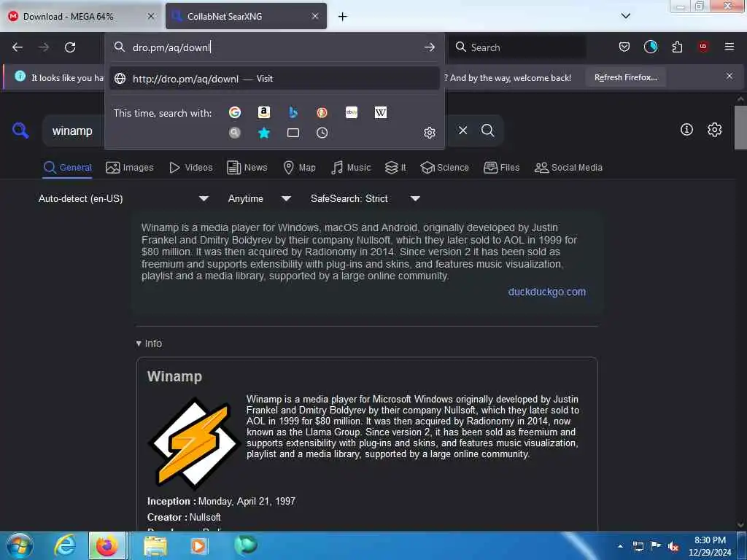Show hidden system tray icons
The height and width of the screenshot is (560, 747).
(x=620, y=546)
